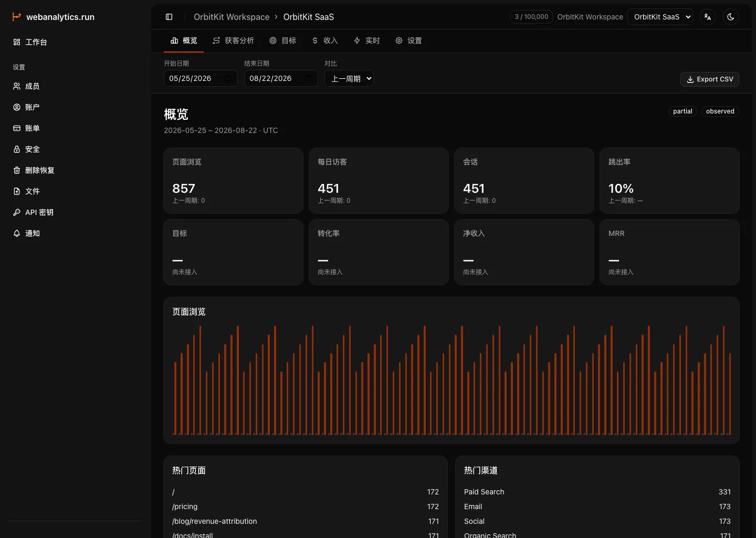Open the 上一周期 comparison dropdown

pyautogui.click(x=349, y=78)
